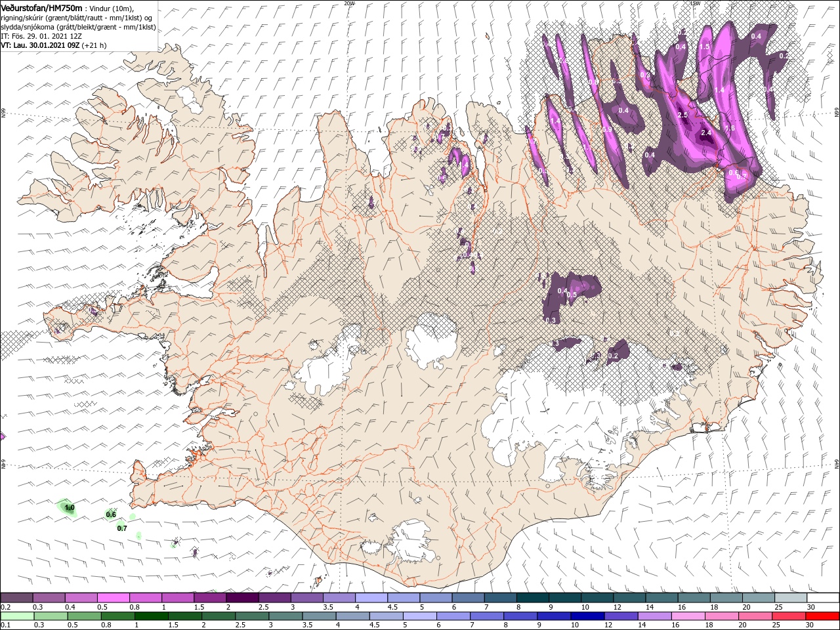Select the grey-teal 18 swatch, upper legend row
The image size is (840, 630).
pyautogui.click(x=726, y=597)
